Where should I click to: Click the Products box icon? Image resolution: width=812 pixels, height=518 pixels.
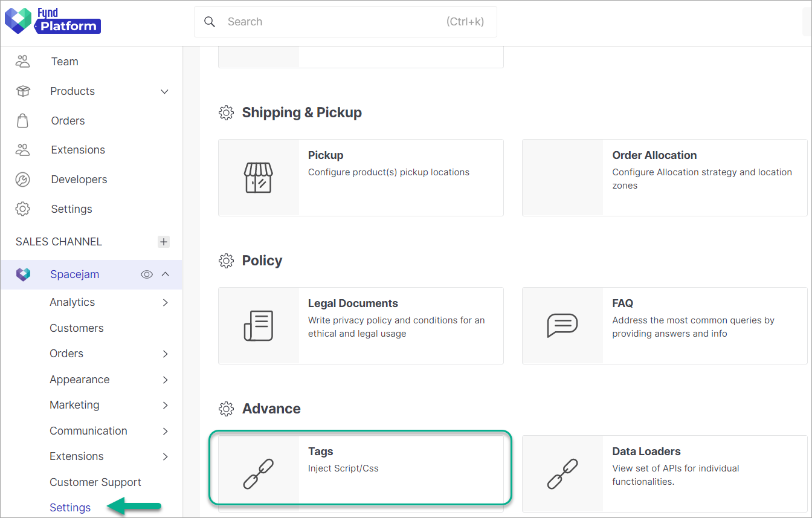pyautogui.click(x=23, y=91)
